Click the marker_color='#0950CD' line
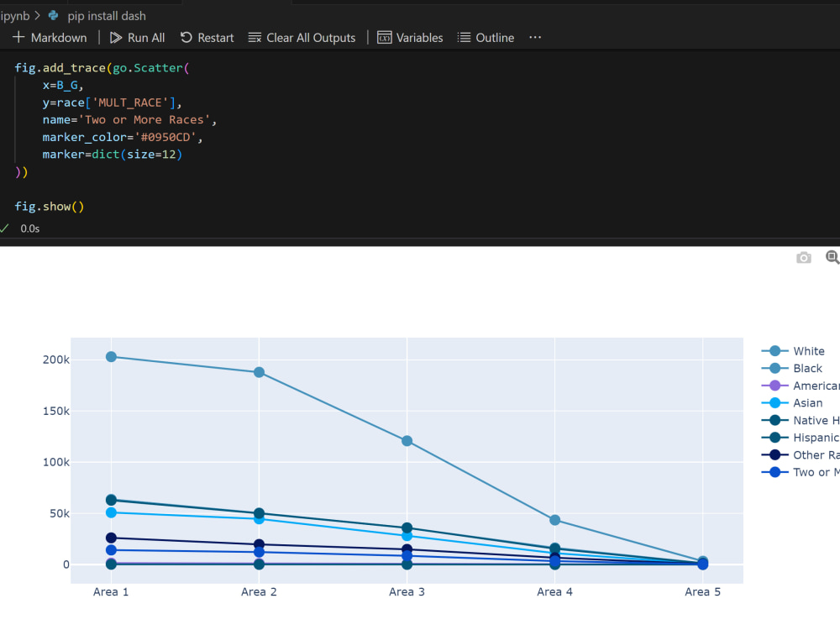This screenshot has height=630, width=840. pos(123,137)
